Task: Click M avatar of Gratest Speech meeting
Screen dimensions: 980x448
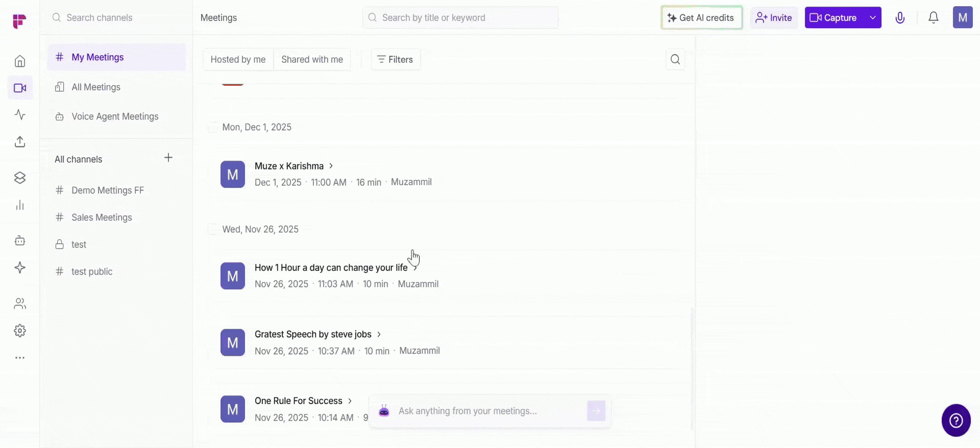Action: tap(233, 342)
